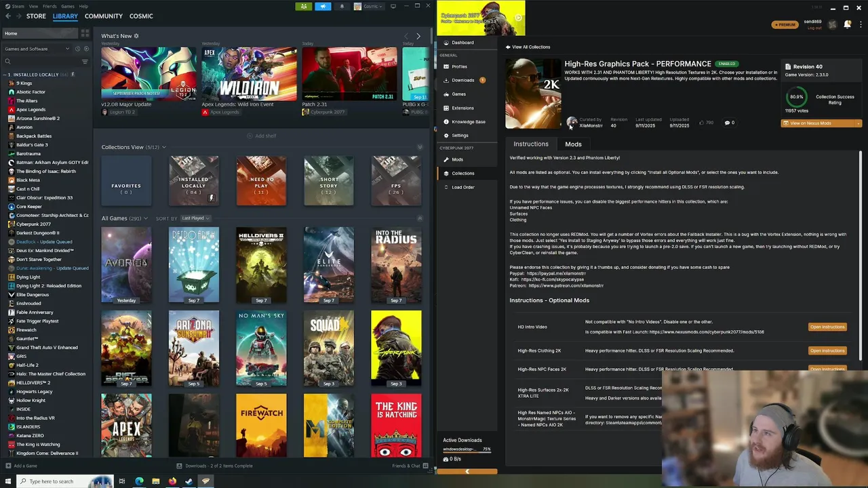Open What's New settings gear
This screenshot has width=868, height=488.
(136, 36)
